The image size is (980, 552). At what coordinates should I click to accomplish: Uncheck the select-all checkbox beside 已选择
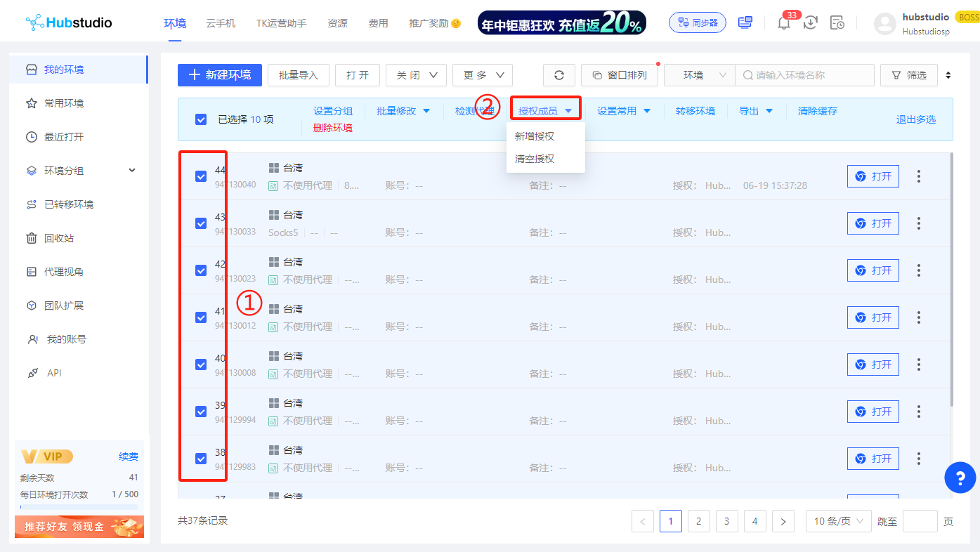coord(201,119)
